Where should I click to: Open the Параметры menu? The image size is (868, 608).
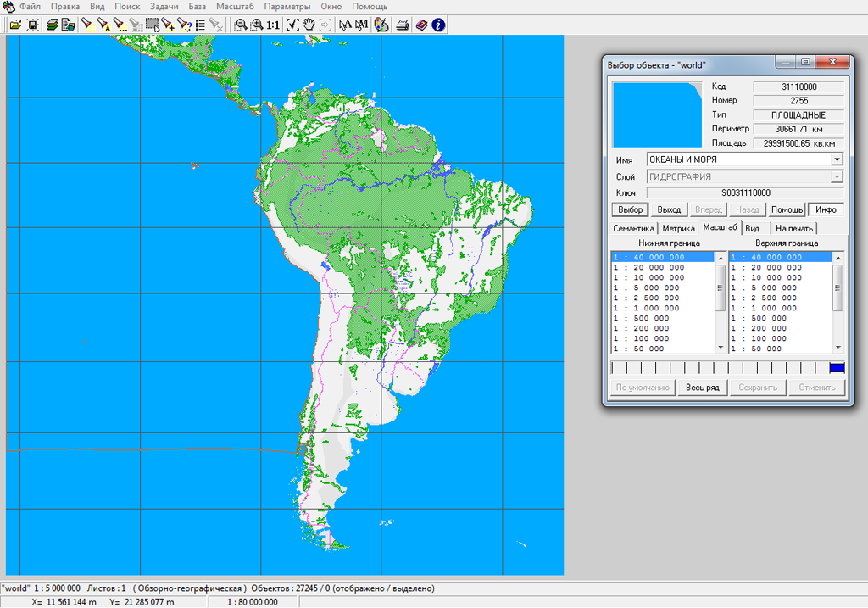287,7
